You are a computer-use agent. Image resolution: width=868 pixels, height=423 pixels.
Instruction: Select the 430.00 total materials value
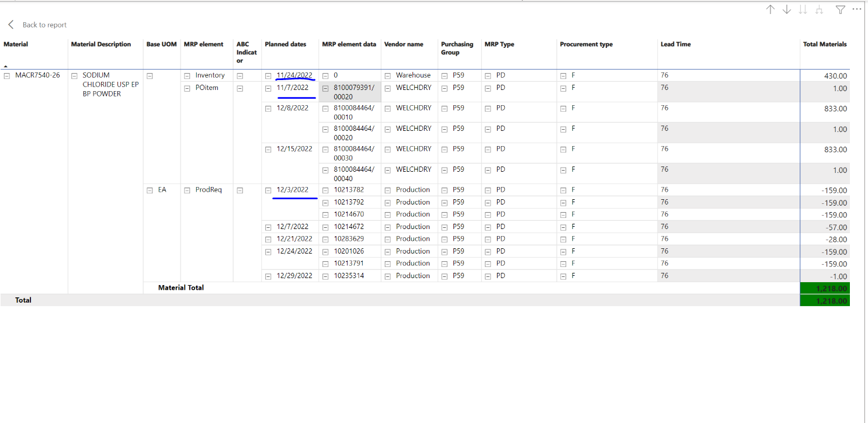[x=835, y=76]
